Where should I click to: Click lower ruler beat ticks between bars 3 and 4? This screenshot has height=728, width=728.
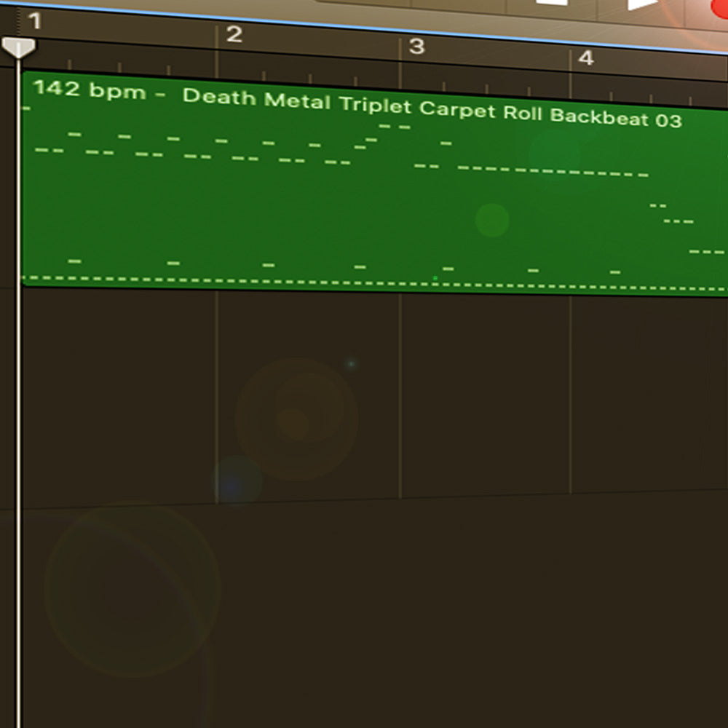(485, 85)
